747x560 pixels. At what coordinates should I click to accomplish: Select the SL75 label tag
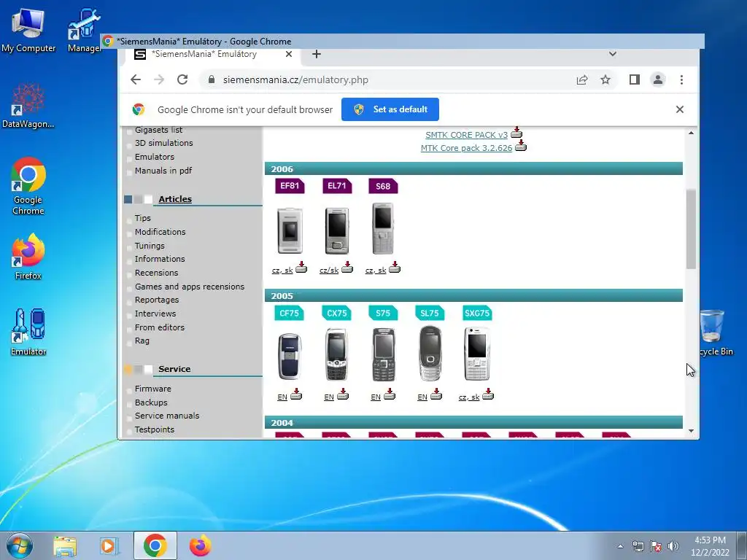click(x=430, y=313)
